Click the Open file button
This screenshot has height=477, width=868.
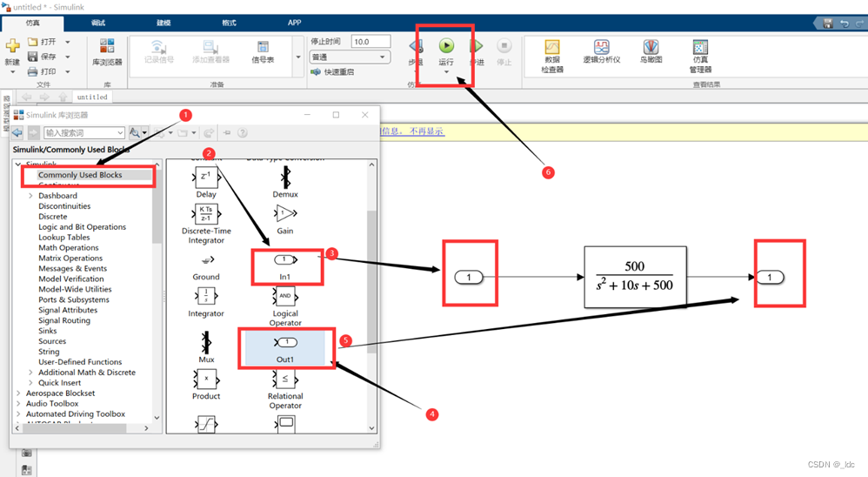pos(42,42)
